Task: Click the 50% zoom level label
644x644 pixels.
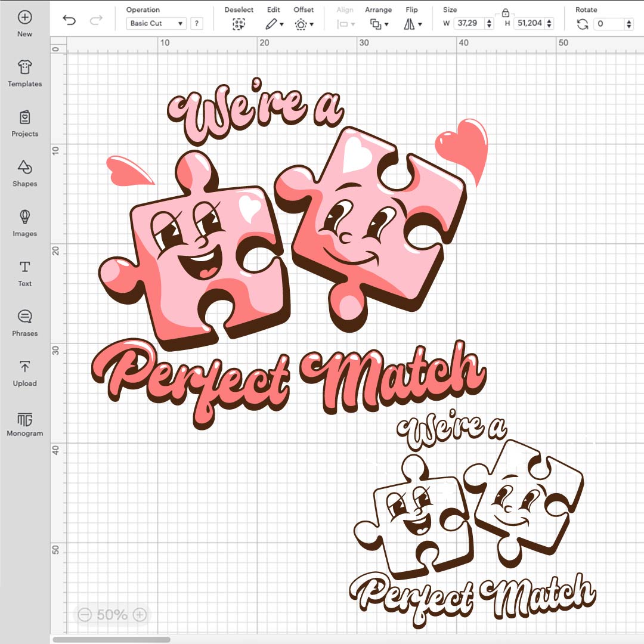Action: (112, 614)
